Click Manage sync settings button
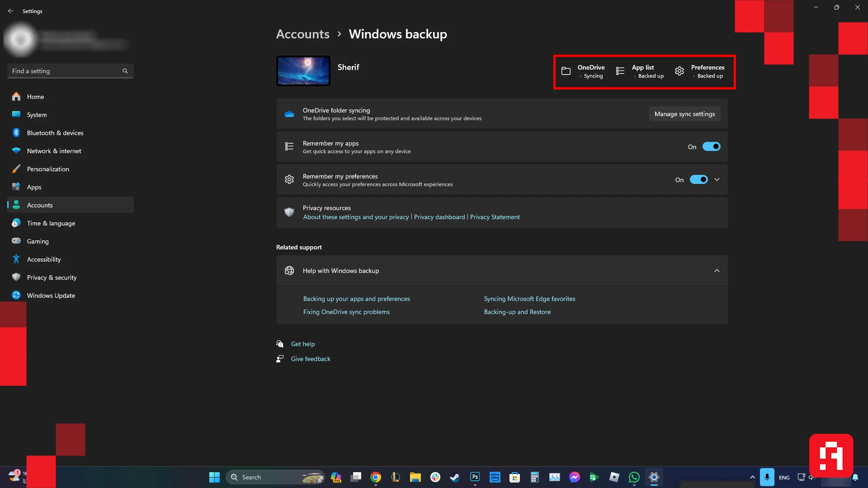 click(684, 114)
